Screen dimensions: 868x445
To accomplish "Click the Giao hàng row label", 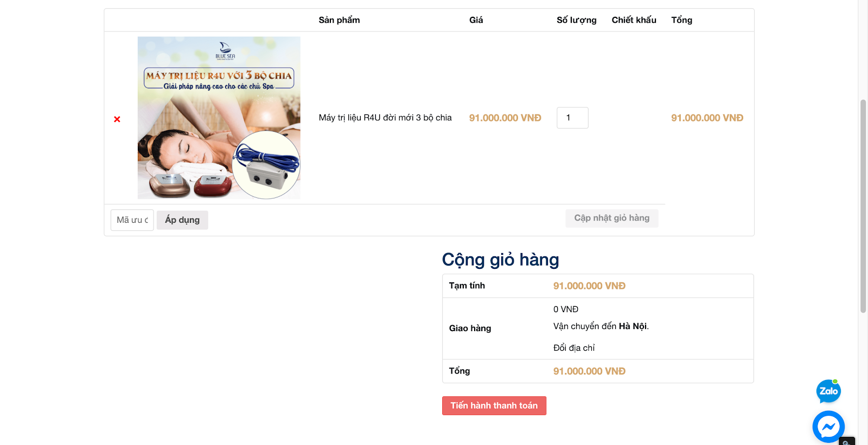I will (470, 328).
